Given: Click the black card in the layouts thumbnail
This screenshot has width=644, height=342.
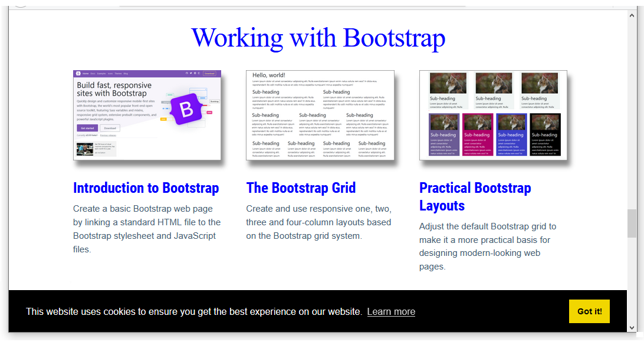Looking at the screenshot, I should [x=545, y=134].
